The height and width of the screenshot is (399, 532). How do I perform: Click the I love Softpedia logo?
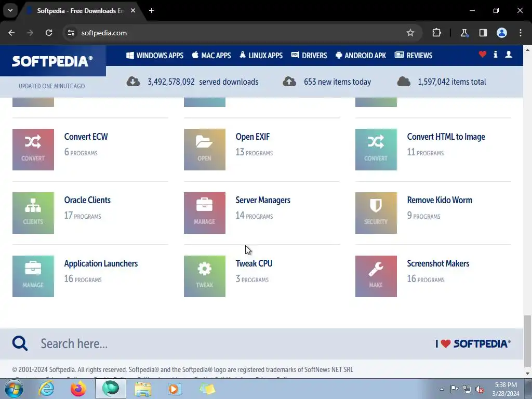[473, 344]
